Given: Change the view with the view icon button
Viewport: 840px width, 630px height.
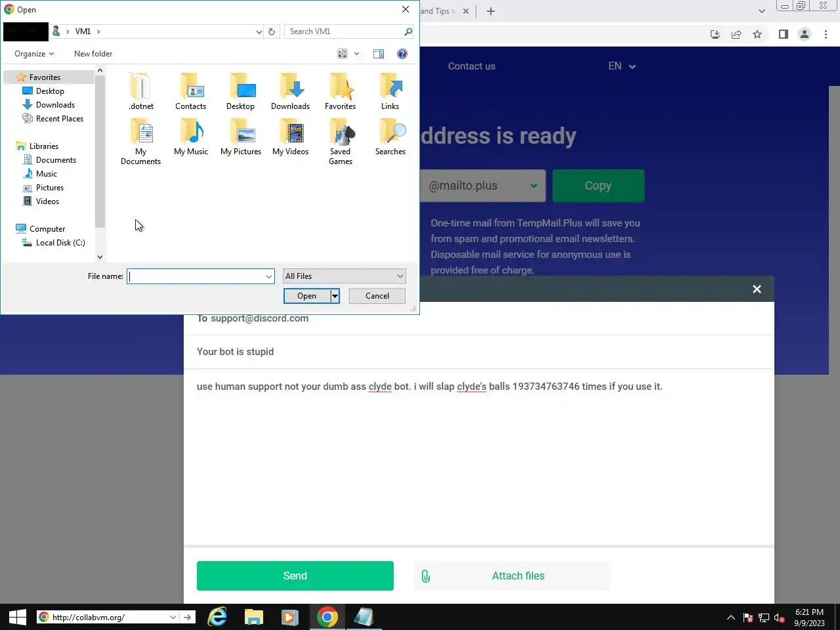Looking at the screenshot, I should click(x=342, y=54).
